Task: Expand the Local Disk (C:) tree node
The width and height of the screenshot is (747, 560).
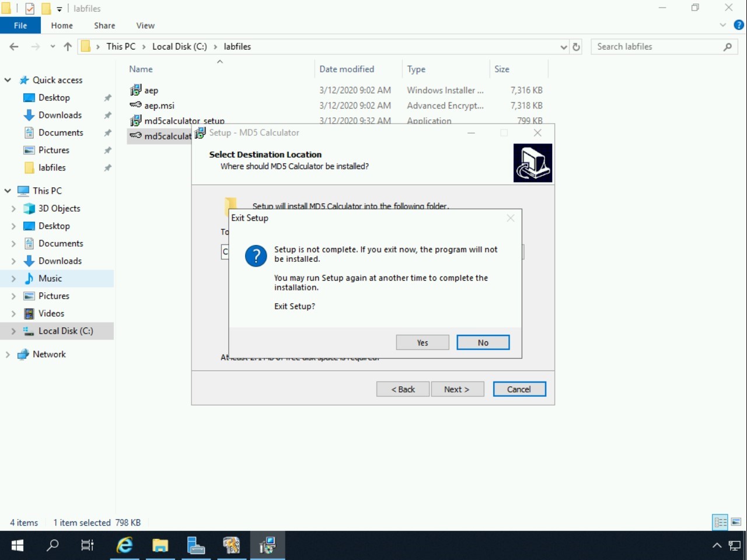Action: click(13, 331)
